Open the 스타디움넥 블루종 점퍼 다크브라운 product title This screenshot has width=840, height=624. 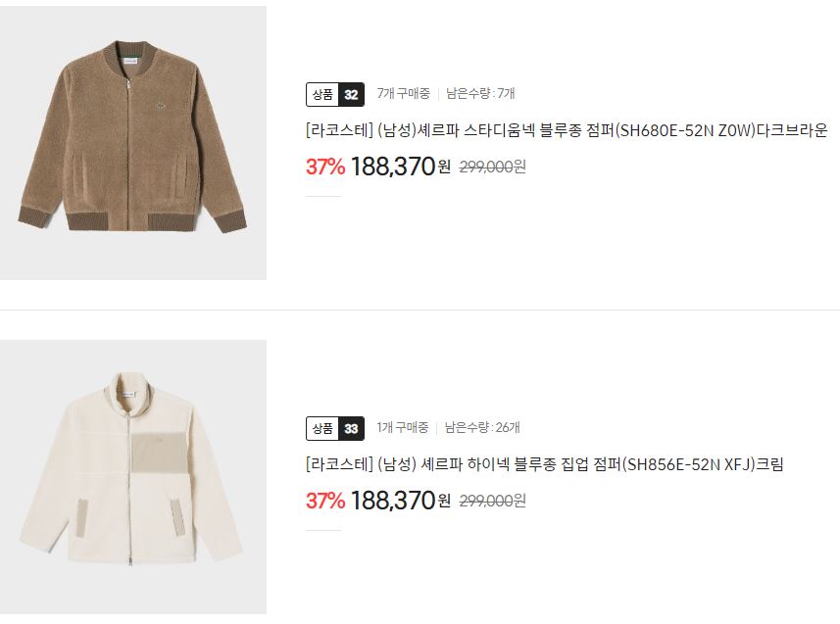click(567, 130)
